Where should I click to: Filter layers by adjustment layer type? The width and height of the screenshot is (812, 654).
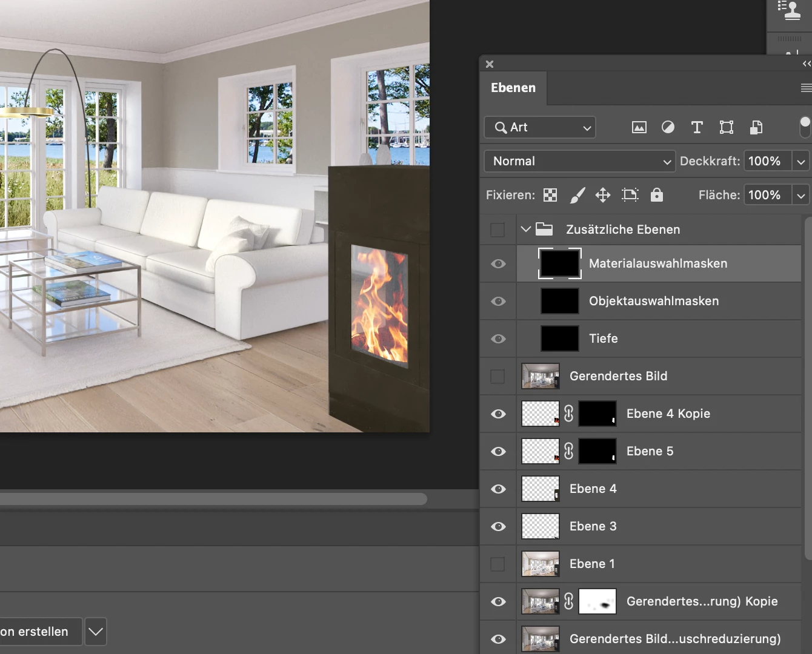[x=668, y=127]
